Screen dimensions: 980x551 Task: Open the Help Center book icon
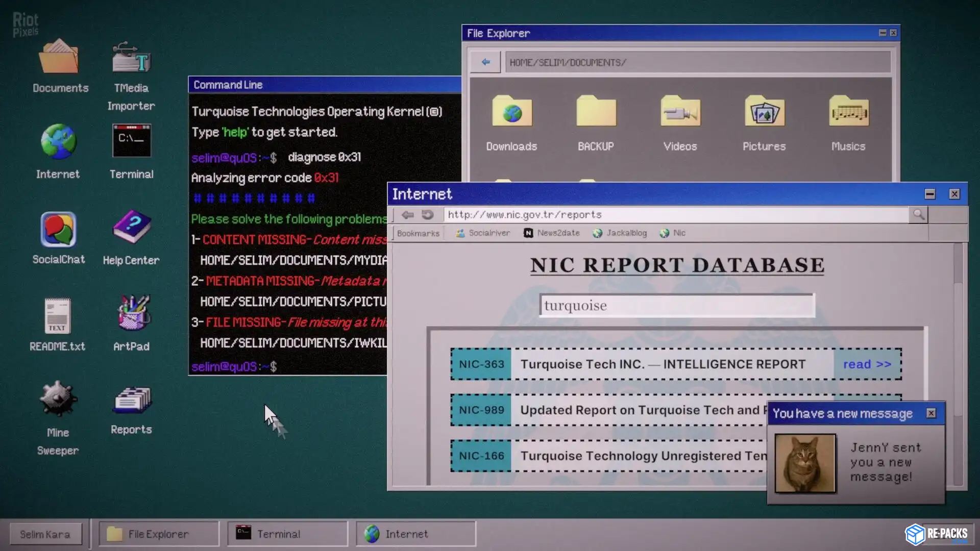point(131,228)
